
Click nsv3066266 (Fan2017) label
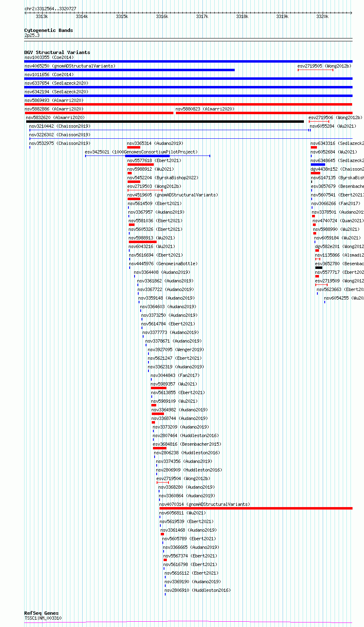(x=336, y=203)
